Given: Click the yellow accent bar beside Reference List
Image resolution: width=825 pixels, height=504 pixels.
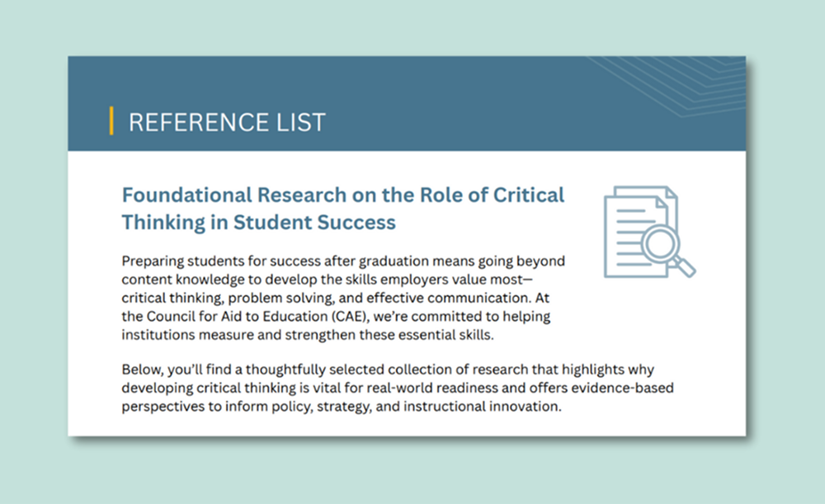Looking at the screenshot, I should (x=111, y=120).
